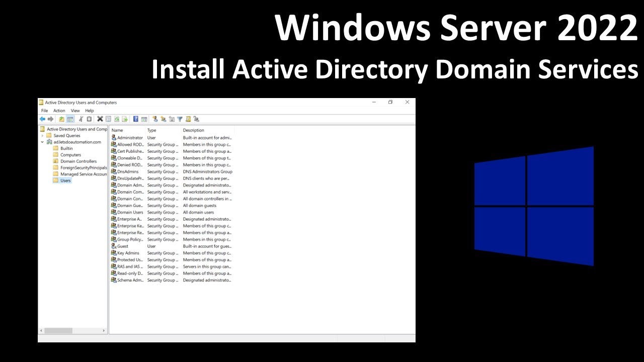This screenshot has width=644, height=362.
Task: Select the Cert Publishe... group row
Action: (x=171, y=151)
